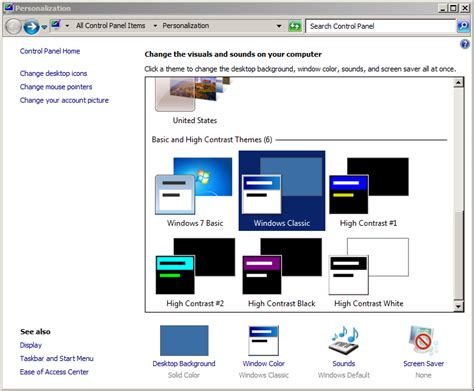Click the theme list scroll down arrow

459,306
